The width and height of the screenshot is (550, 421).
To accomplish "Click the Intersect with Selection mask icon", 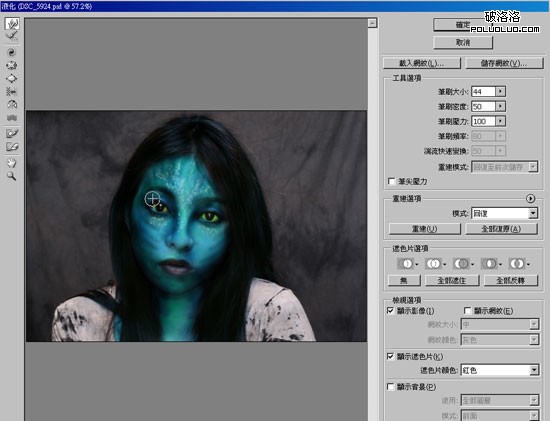I will [x=490, y=263].
